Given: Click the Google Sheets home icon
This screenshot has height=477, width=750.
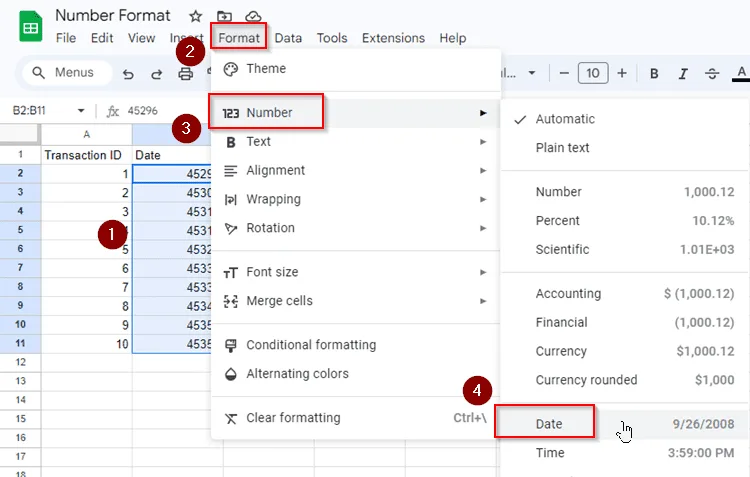Looking at the screenshot, I should 31,27.
